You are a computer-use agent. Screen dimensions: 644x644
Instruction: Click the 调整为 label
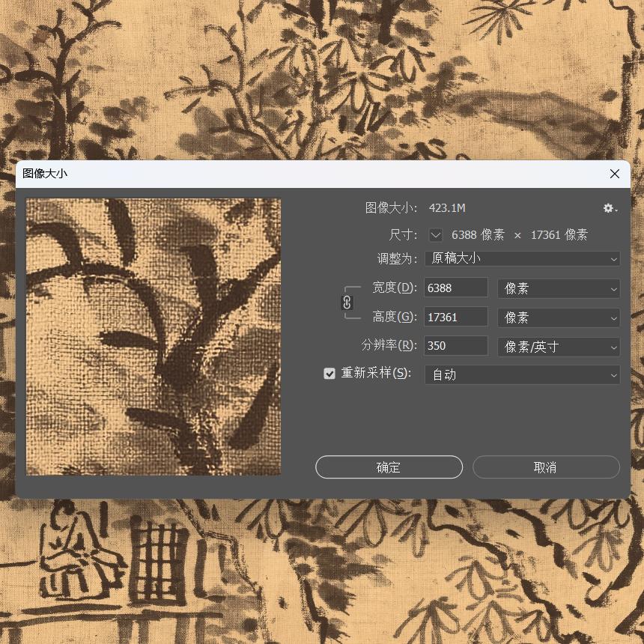397,259
